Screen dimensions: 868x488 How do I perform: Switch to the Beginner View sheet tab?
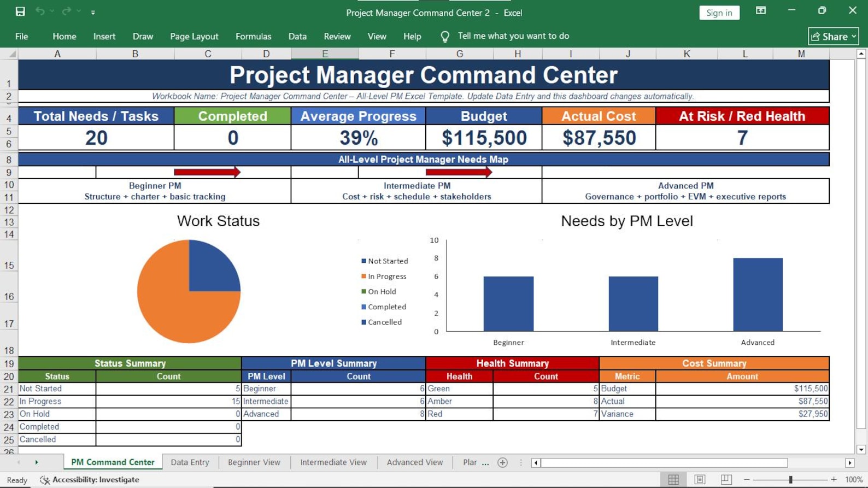tap(254, 462)
